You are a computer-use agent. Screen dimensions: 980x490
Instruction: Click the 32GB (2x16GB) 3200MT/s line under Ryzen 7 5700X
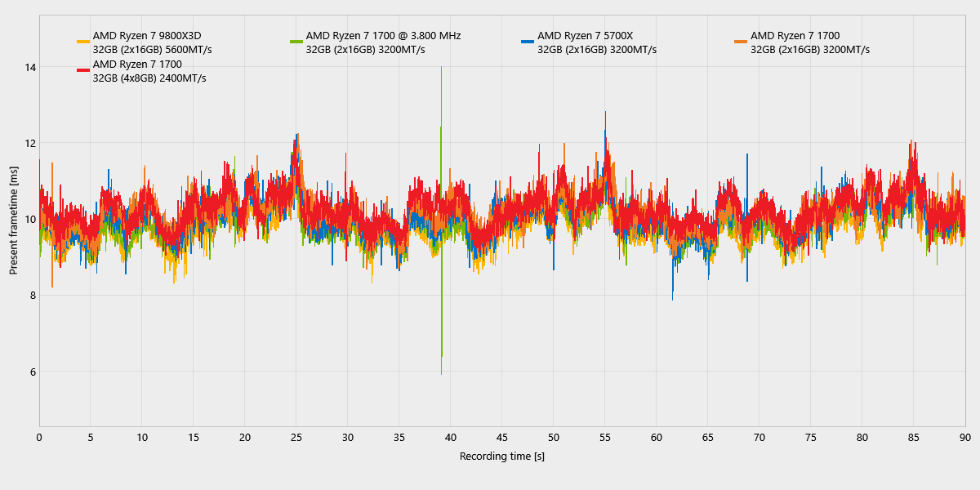[597, 49]
